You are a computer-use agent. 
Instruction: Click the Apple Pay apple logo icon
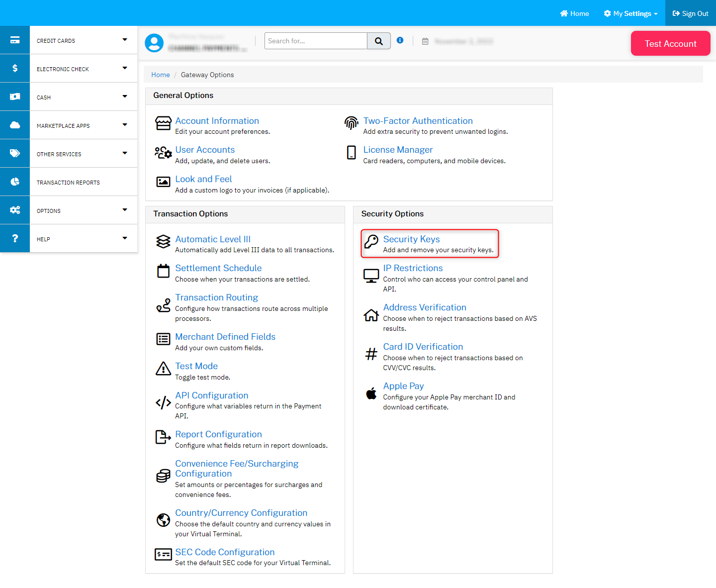pos(371,393)
